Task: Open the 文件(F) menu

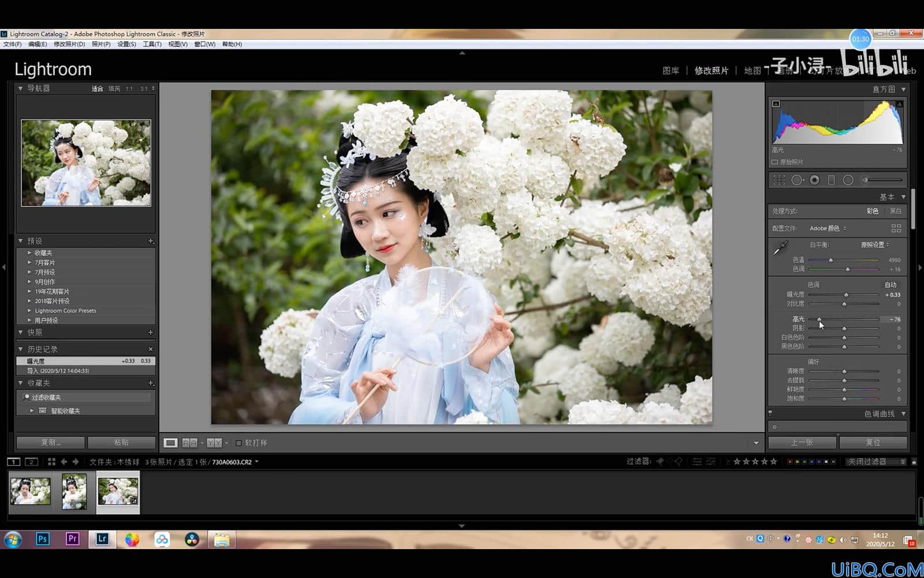Action: tap(12, 44)
